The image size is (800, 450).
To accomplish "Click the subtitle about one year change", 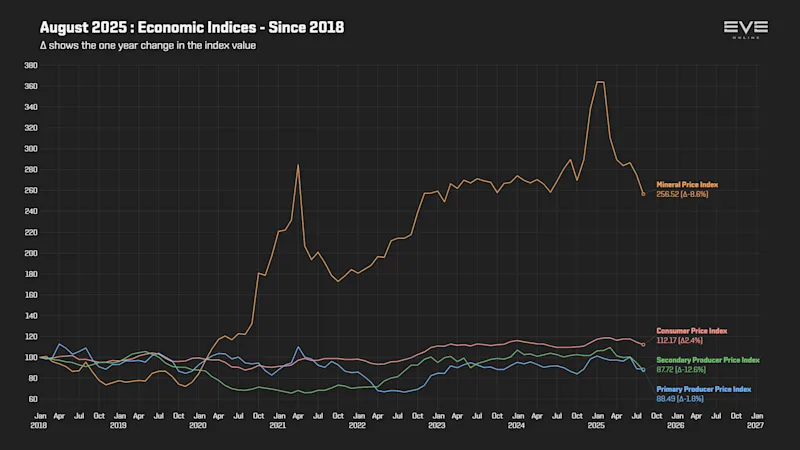I will 148,45.
